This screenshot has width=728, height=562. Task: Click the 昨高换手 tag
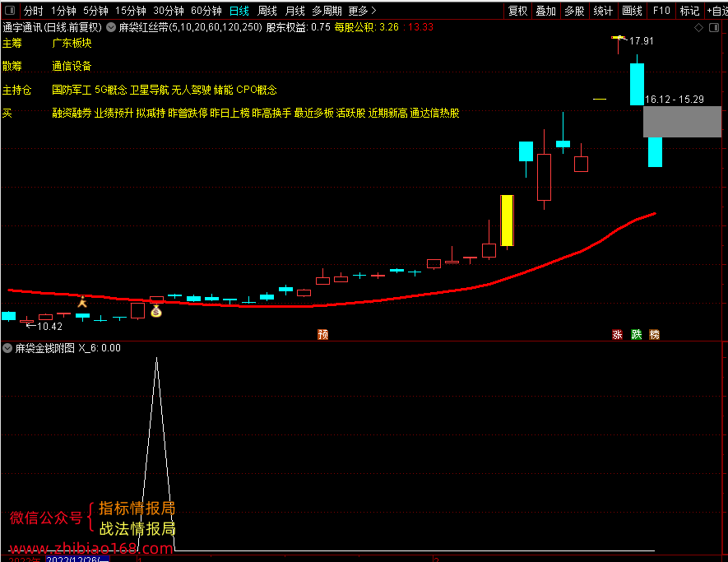(x=271, y=113)
